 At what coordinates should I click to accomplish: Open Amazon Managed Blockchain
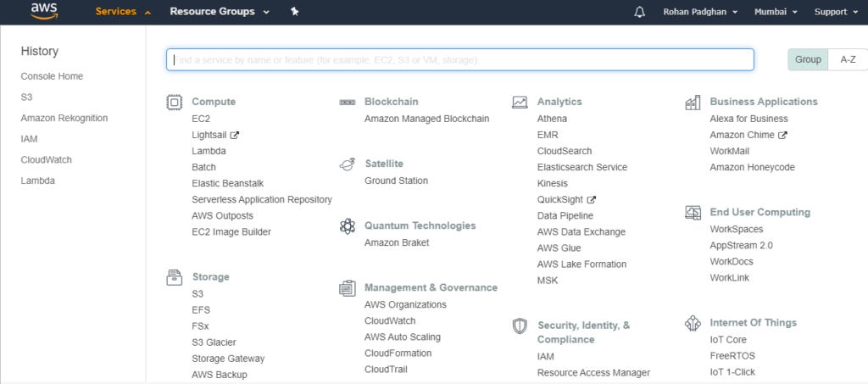[427, 119]
